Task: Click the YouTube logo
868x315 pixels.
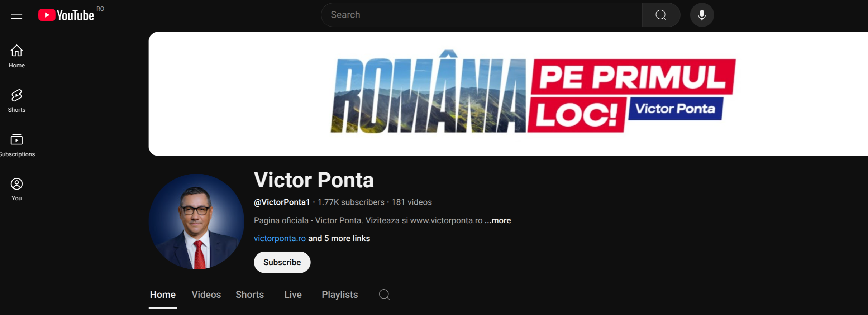Action: click(x=66, y=15)
